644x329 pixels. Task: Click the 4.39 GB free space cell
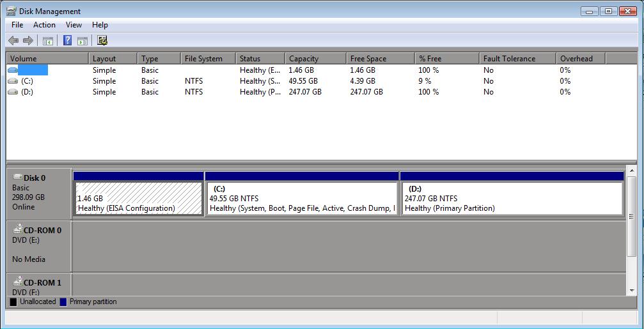[x=363, y=81]
